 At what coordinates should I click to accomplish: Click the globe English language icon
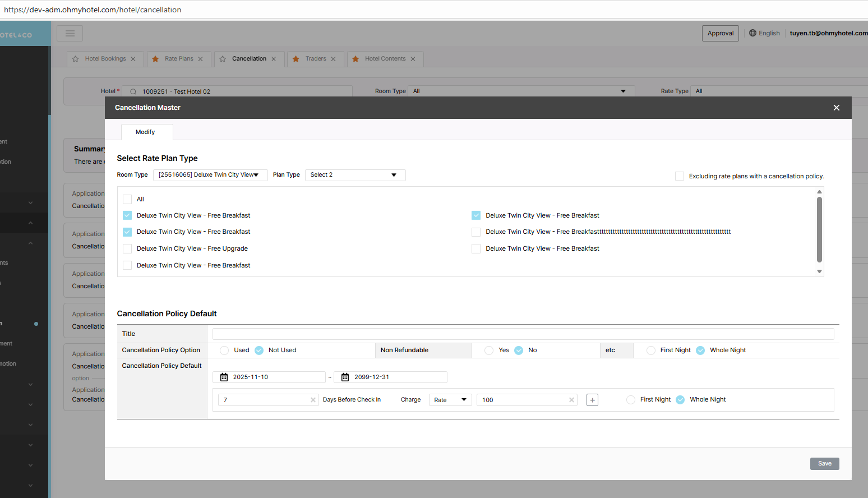752,33
